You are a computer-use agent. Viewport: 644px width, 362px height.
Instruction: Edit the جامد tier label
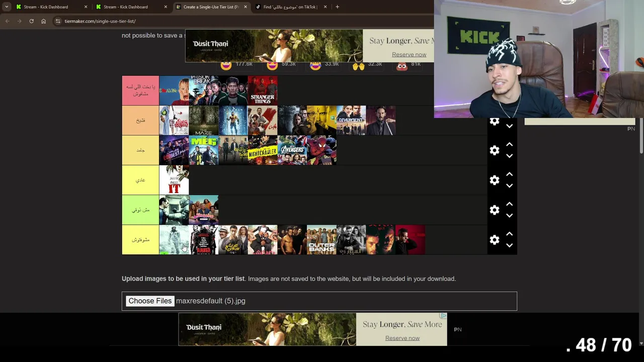coord(140,150)
